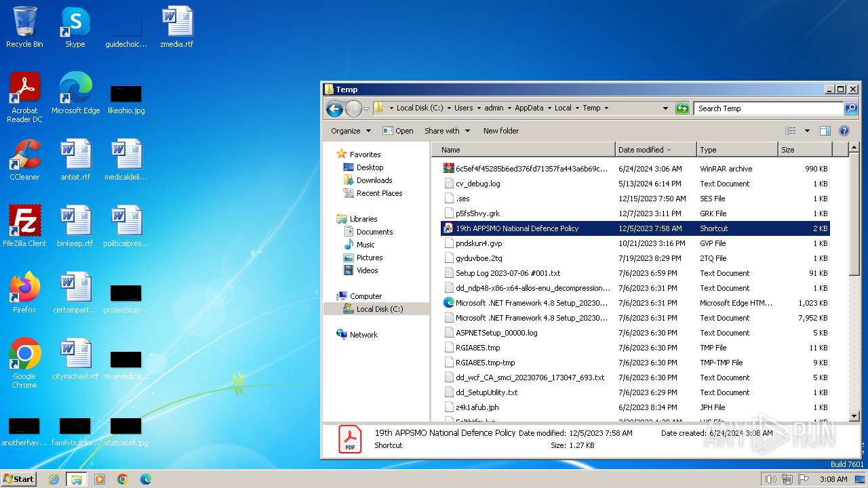Create a New folder
The height and width of the screenshot is (488, 868).
pos(501,131)
